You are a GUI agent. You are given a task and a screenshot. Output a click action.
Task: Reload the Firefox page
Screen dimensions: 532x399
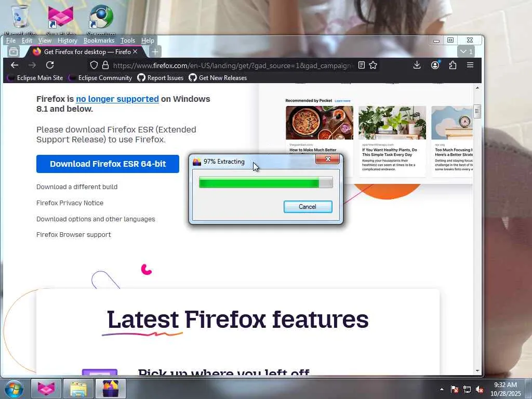pos(50,65)
